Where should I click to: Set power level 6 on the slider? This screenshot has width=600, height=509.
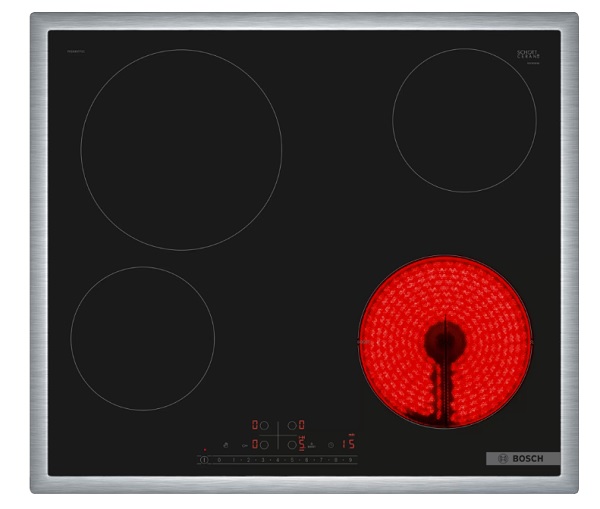tap(307, 460)
